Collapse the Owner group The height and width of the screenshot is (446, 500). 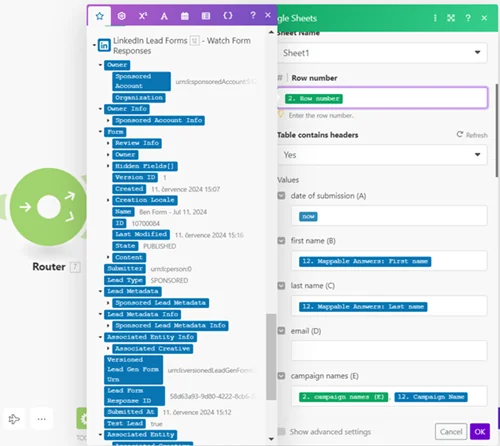(100, 65)
